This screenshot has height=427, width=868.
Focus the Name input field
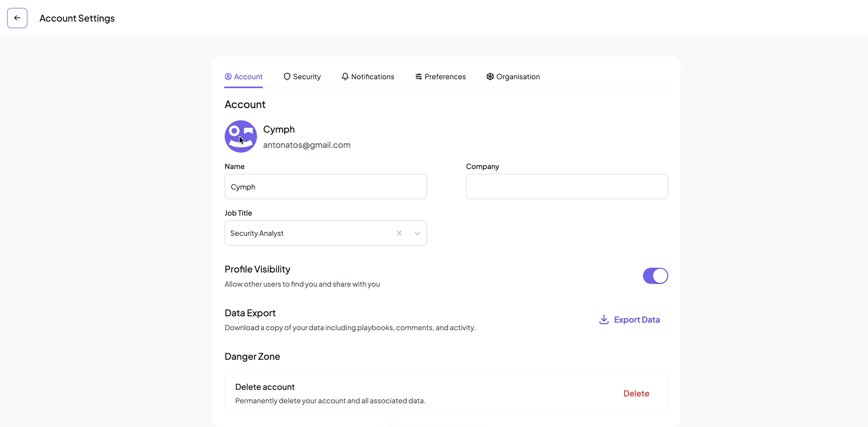click(326, 186)
